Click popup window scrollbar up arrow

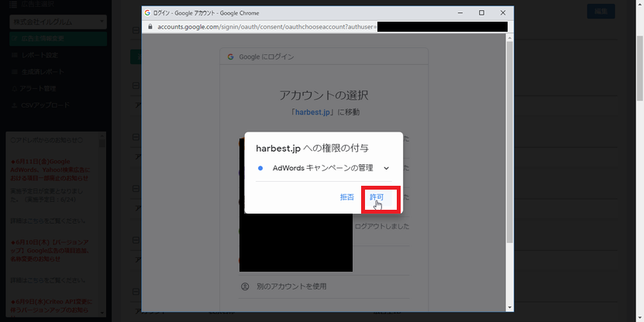pyautogui.click(x=510, y=38)
